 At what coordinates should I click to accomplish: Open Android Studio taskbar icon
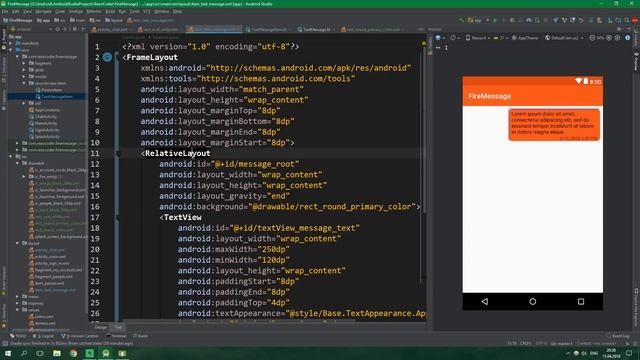click(106, 353)
